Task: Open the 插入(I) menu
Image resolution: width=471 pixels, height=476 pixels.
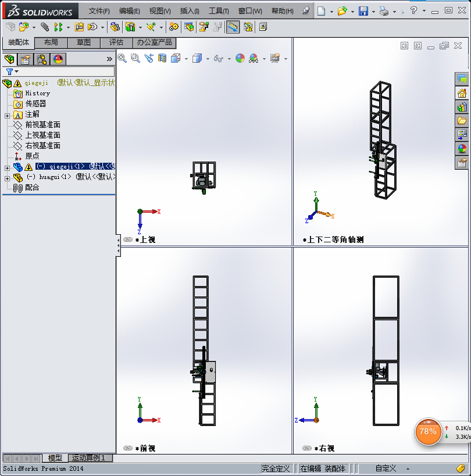Action: pos(190,11)
